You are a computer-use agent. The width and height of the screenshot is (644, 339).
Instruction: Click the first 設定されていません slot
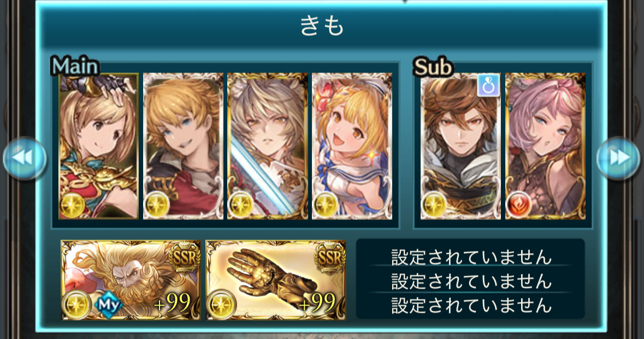point(471,257)
